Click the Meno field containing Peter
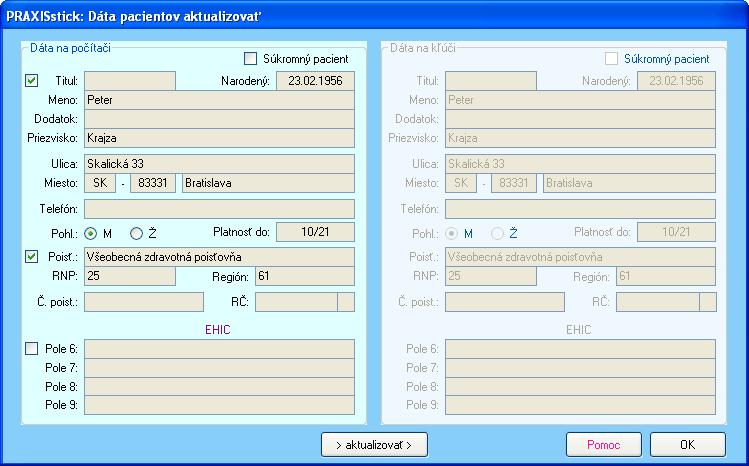 point(219,100)
